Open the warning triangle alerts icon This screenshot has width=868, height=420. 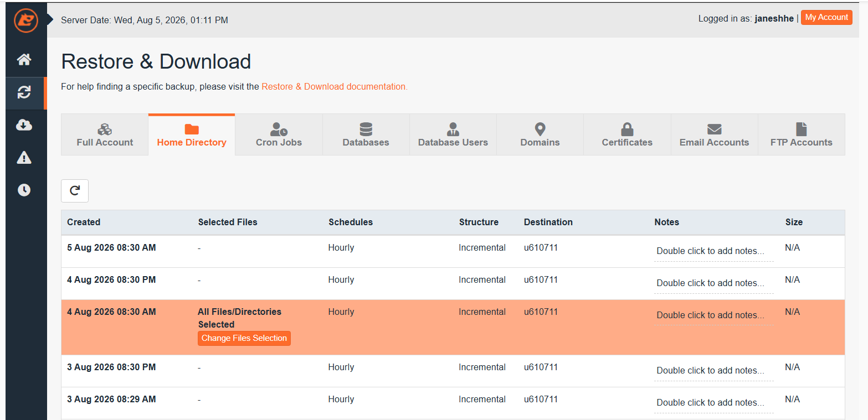(24, 158)
